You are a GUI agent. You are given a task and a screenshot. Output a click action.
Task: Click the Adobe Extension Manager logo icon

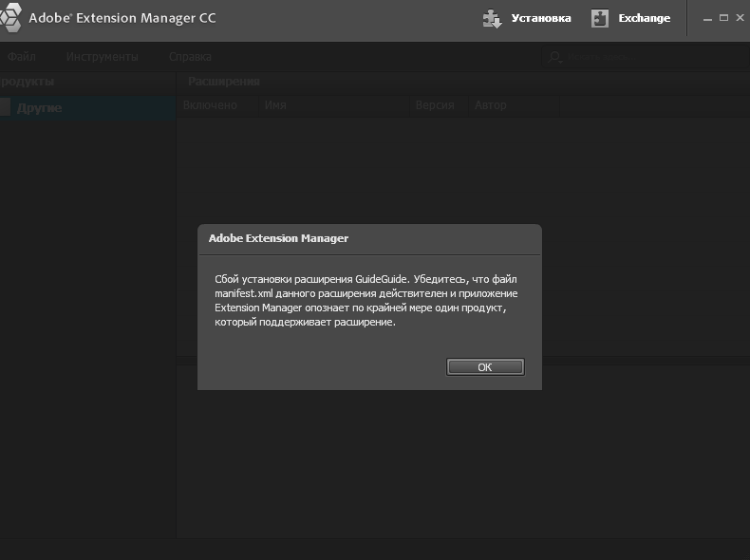pyautogui.click(x=10, y=18)
